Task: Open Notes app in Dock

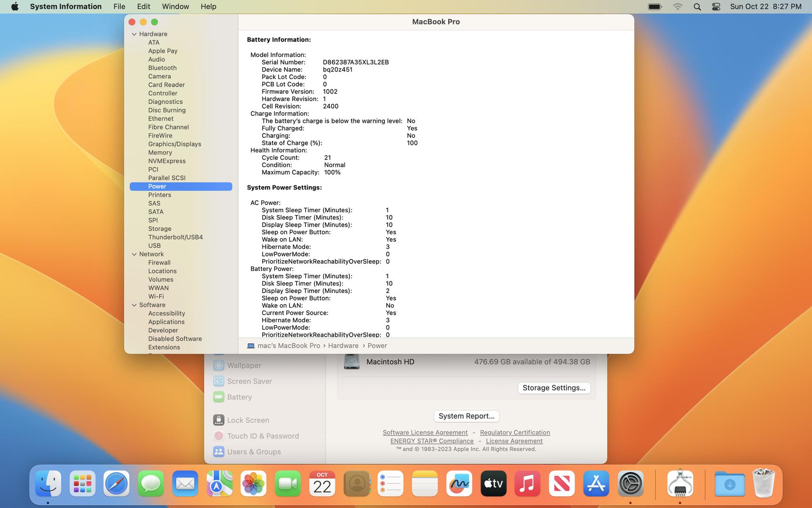Action: coord(425,484)
